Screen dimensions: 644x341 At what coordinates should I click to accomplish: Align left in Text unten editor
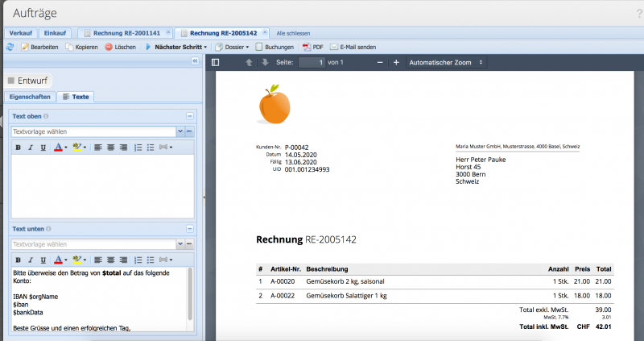pos(97,260)
